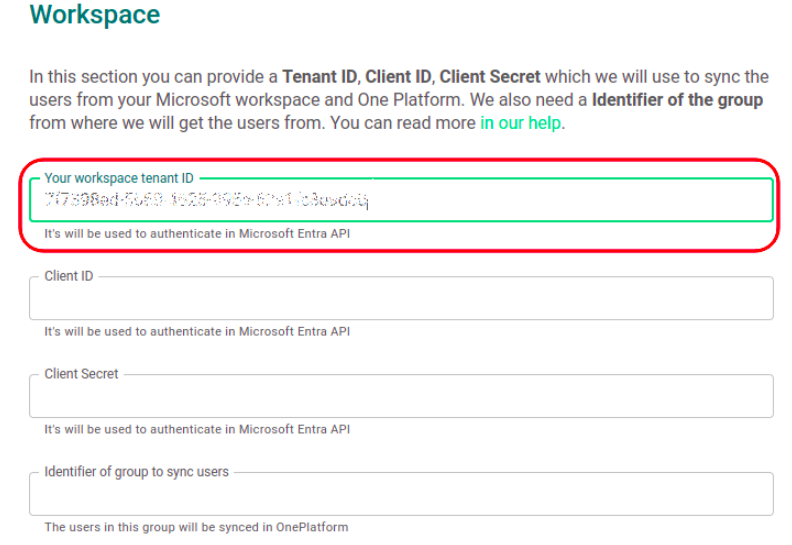Click the "Client ID" floating field label
Viewport: 792px width, 545px height.
click(69, 276)
